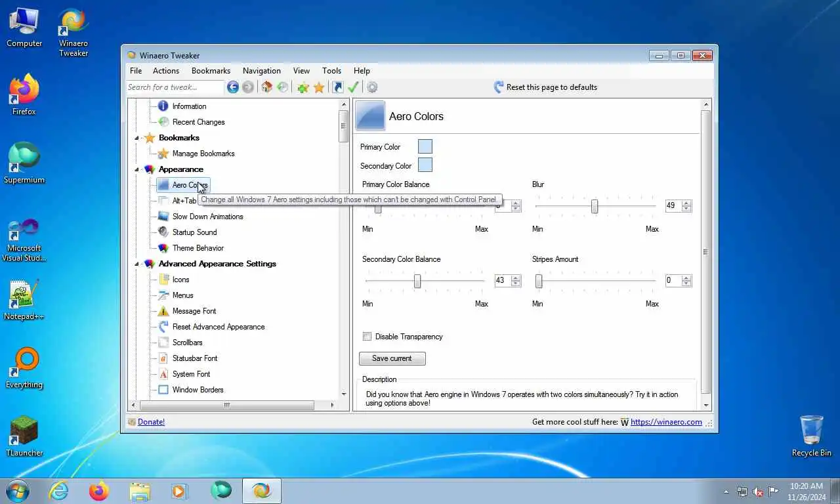Click the Statusbar Font icon

click(x=163, y=358)
